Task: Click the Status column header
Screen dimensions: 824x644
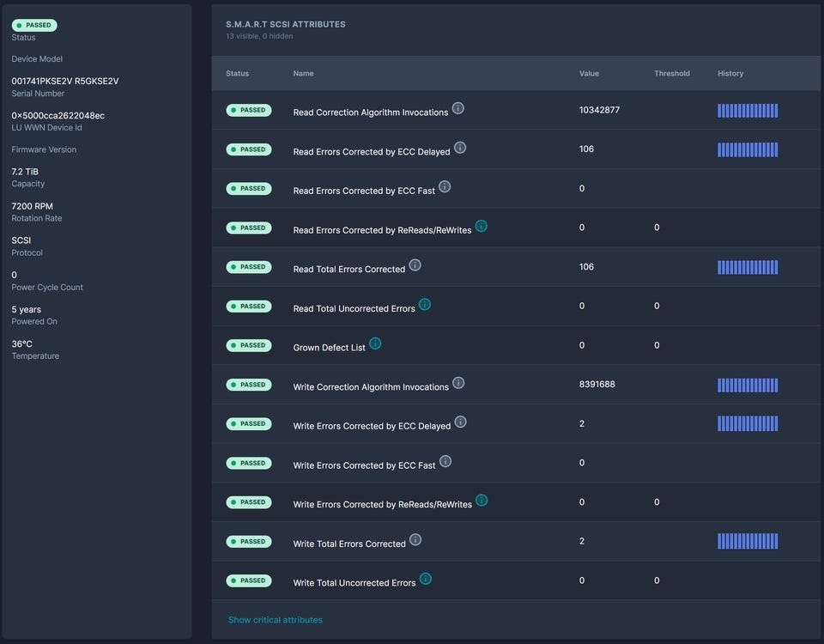Action: tap(237, 74)
